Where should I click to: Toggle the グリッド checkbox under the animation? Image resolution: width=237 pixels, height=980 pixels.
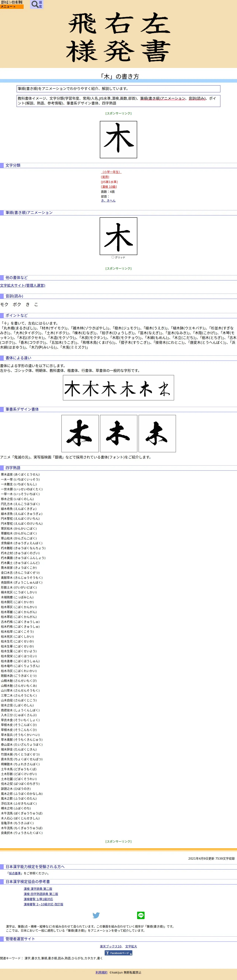(113, 257)
